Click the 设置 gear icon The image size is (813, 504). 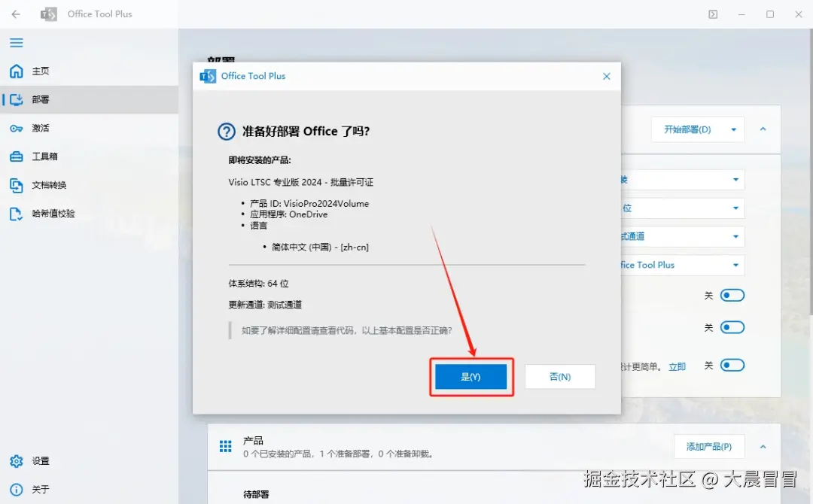(x=17, y=461)
